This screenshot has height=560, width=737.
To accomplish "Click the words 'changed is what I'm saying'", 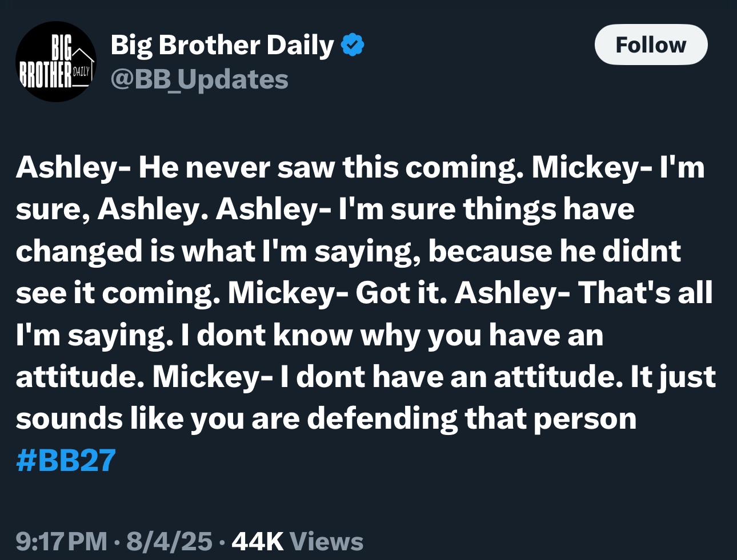I will tap(218, 252).
